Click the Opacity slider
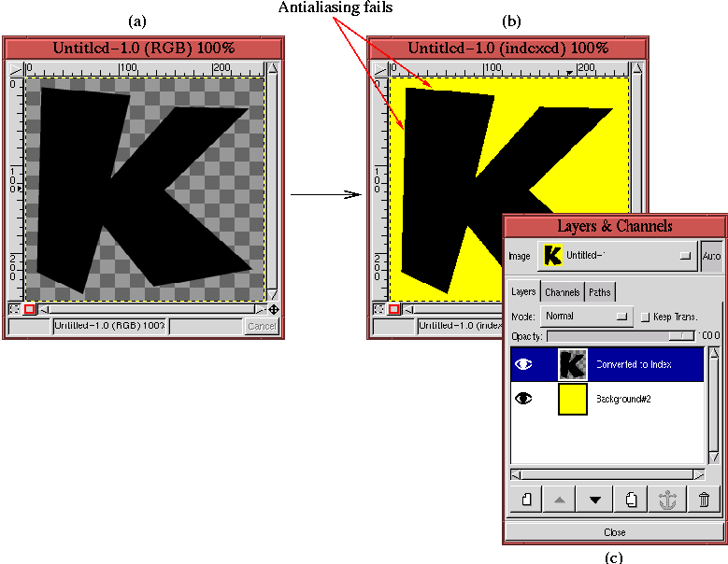This screenshot has width=728, height=564. 621,335
